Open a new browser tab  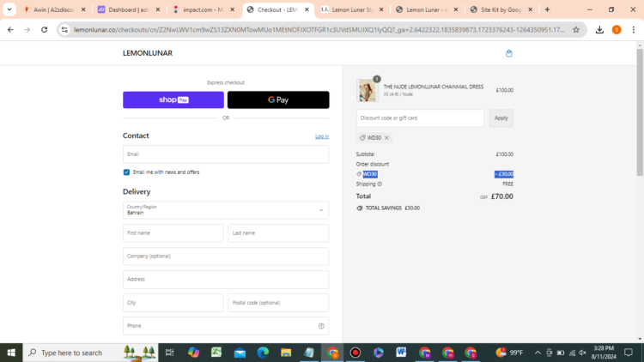[x=547, y=9]
